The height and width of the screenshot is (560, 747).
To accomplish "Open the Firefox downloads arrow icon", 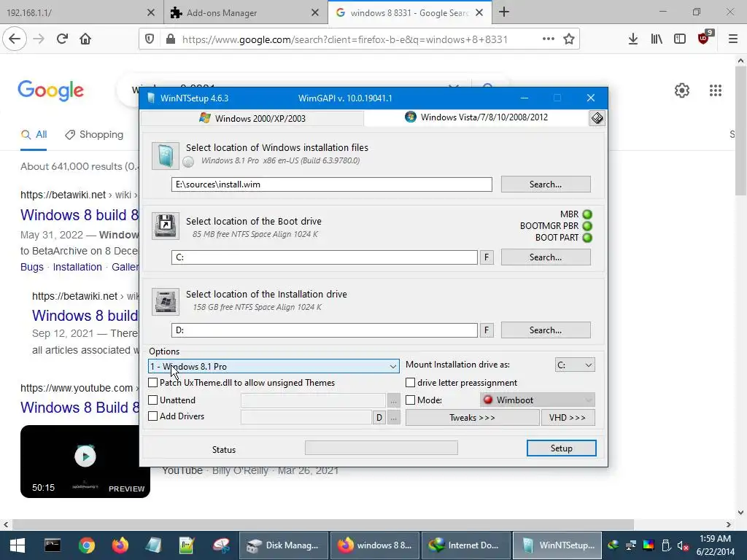I will click(x=632, y=39).
